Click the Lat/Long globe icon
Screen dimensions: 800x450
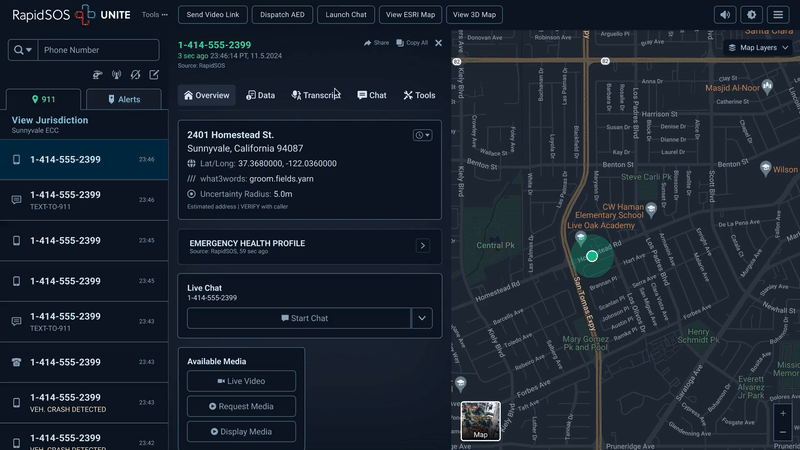(191, 164)
